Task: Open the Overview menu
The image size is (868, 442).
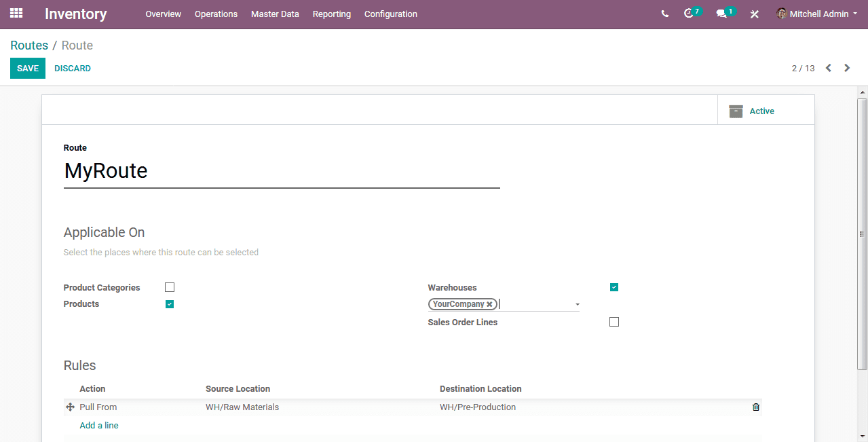Action: (x=163, y=14)
